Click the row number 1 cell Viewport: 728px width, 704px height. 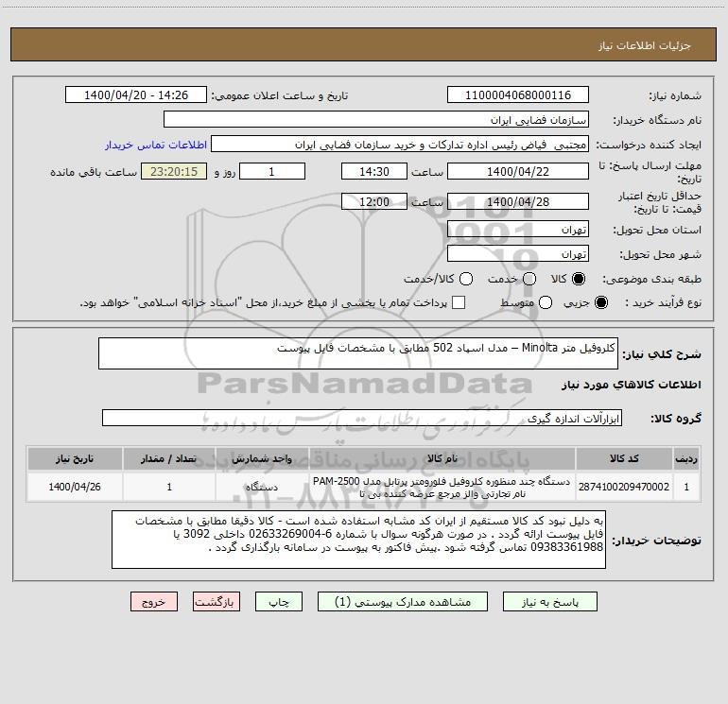tap(686, 487)
